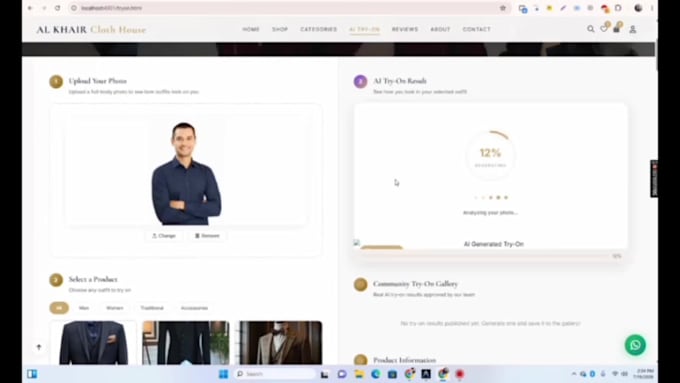Filter products by Men
The image size is (680, 383).
click(84, 308)
